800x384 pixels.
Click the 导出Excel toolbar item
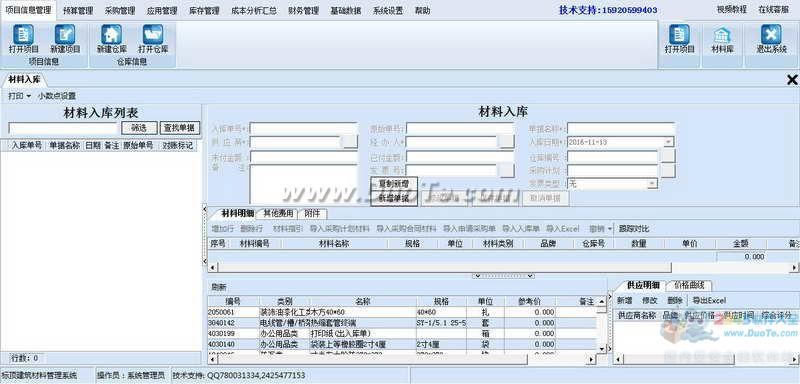(x=709, y=301)
